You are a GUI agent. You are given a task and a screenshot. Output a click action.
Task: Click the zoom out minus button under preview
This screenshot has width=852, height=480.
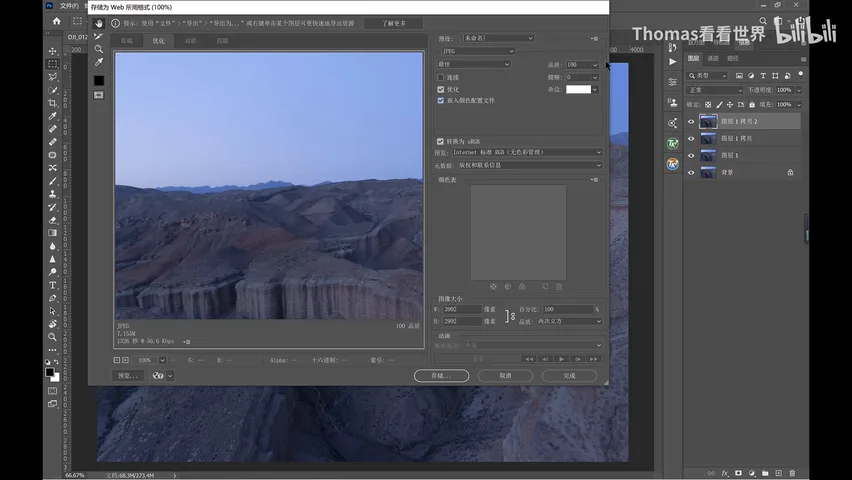coord(117,360)
